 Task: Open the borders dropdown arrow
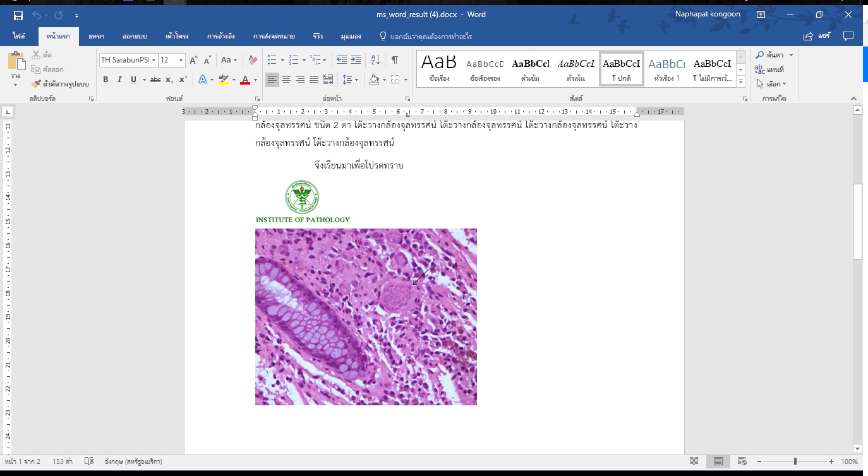[406, 80]
